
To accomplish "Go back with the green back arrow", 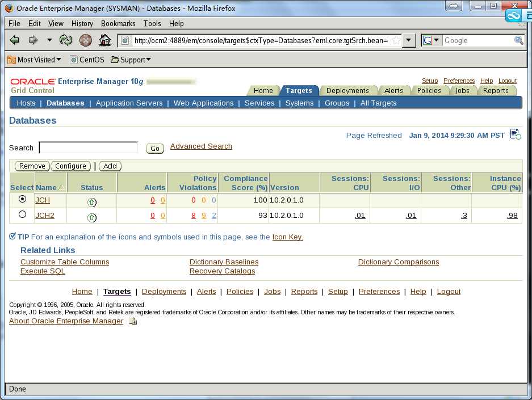I will tap(14, 40).
